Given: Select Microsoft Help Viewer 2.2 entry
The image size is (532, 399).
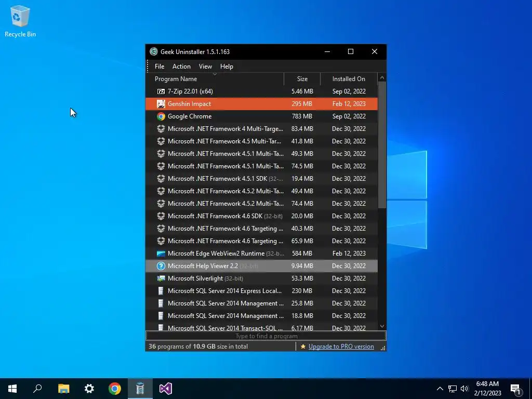Looking at the screenshot, I should 262,266.
